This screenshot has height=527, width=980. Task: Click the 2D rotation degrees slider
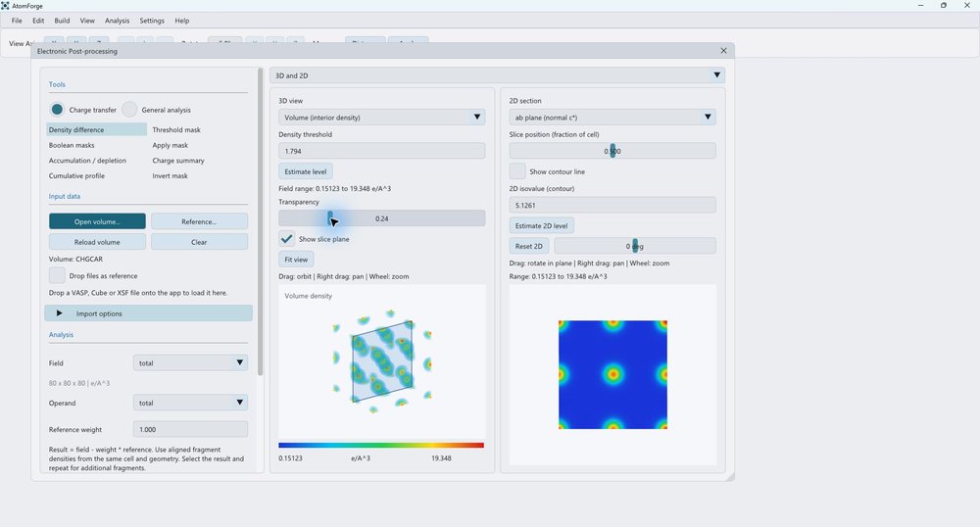tap(634, 246)
